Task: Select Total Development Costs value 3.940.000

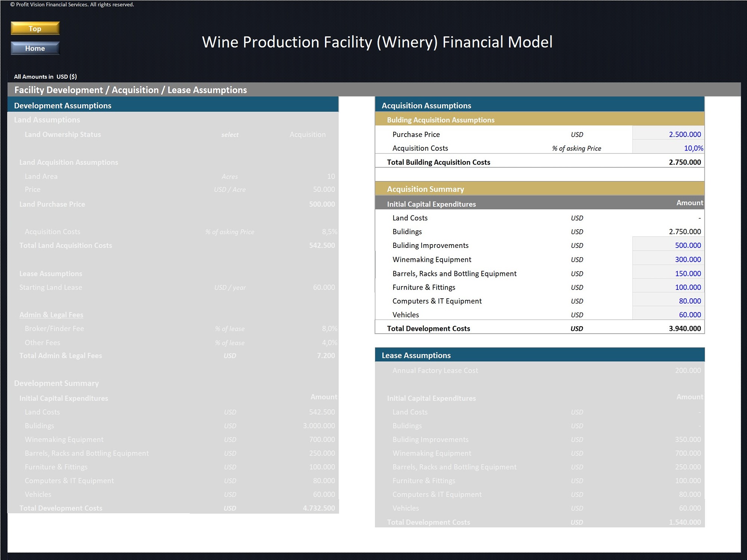Action: 685,329
